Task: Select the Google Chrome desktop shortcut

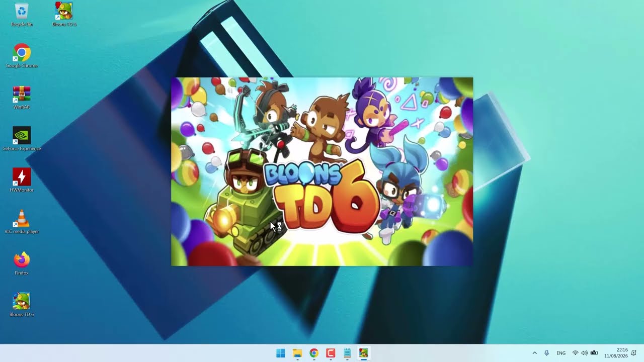Action: [22, 55]
